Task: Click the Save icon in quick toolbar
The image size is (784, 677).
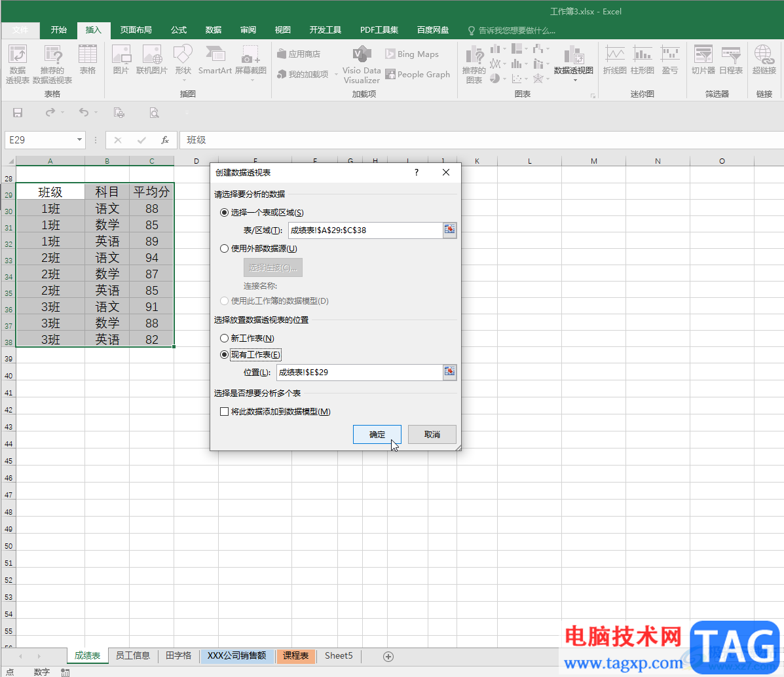Action: (x=18, y=113)
